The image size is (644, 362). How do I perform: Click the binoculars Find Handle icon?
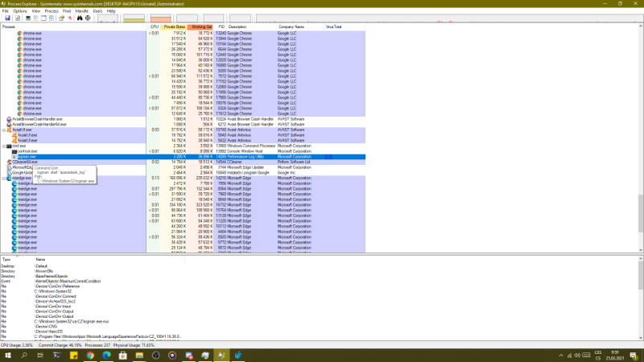pyautogui.click(x=80, y=18)
